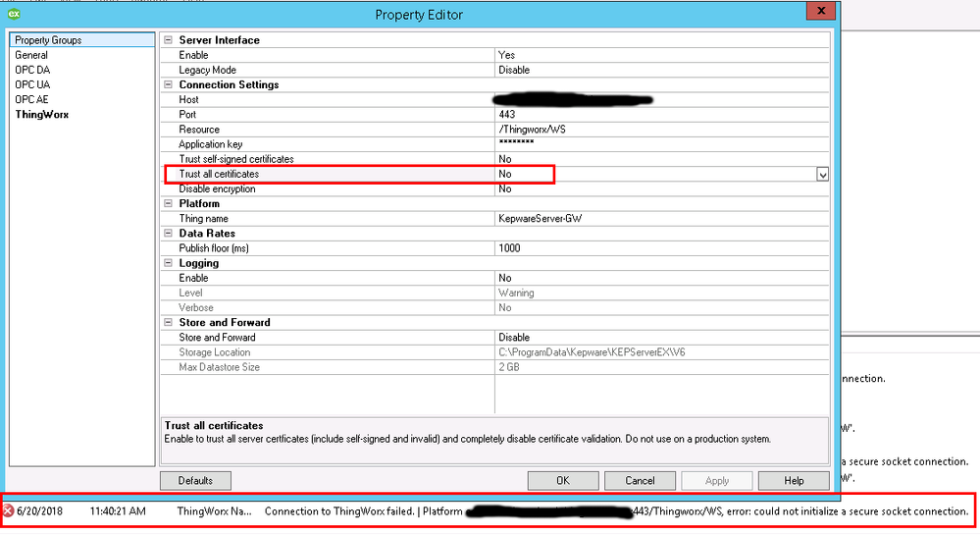The width and height of the screenshot is (980, 535).
Task: Select the General property group
Action: 31,55
